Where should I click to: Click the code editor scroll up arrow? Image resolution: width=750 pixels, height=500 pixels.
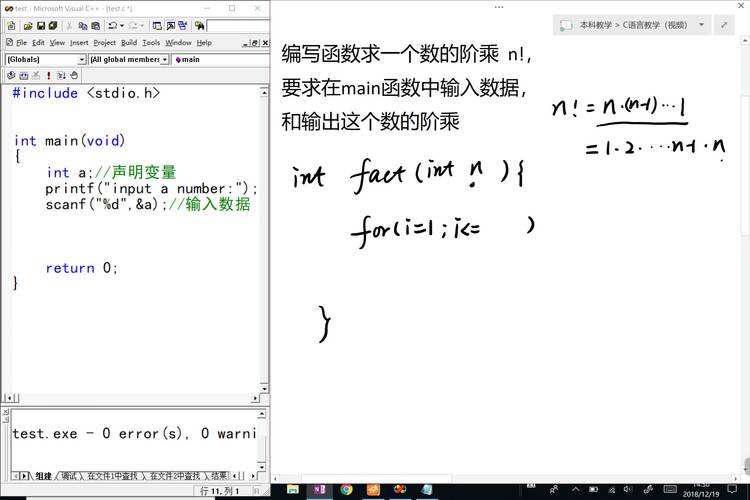click(x=264, y=92)
